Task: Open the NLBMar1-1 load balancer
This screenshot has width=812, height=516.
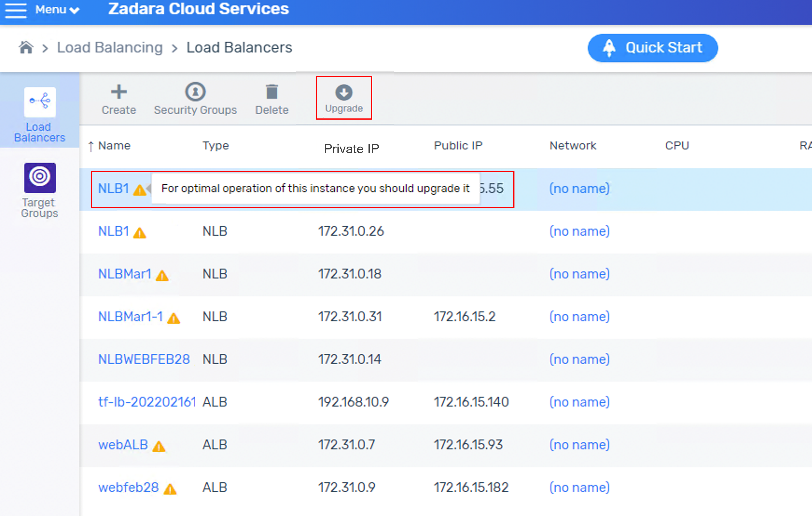Action: 130,317
